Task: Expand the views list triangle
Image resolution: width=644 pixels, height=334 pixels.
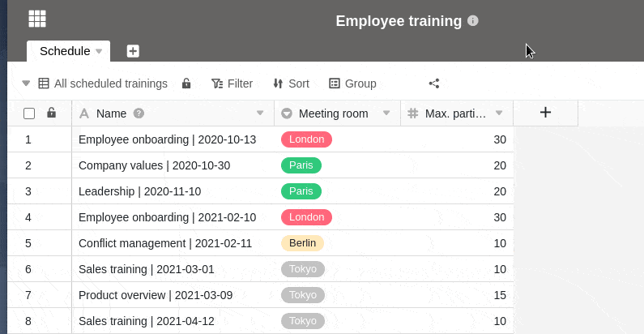Action: [25, 83]
